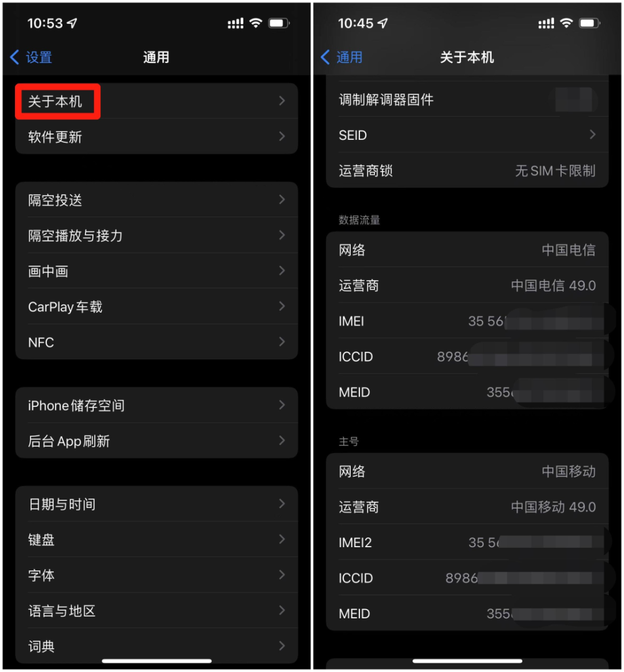Open iPhone储存空间 chevron
The width and height of the screenshot is (624, 672).
coord(281,406)
